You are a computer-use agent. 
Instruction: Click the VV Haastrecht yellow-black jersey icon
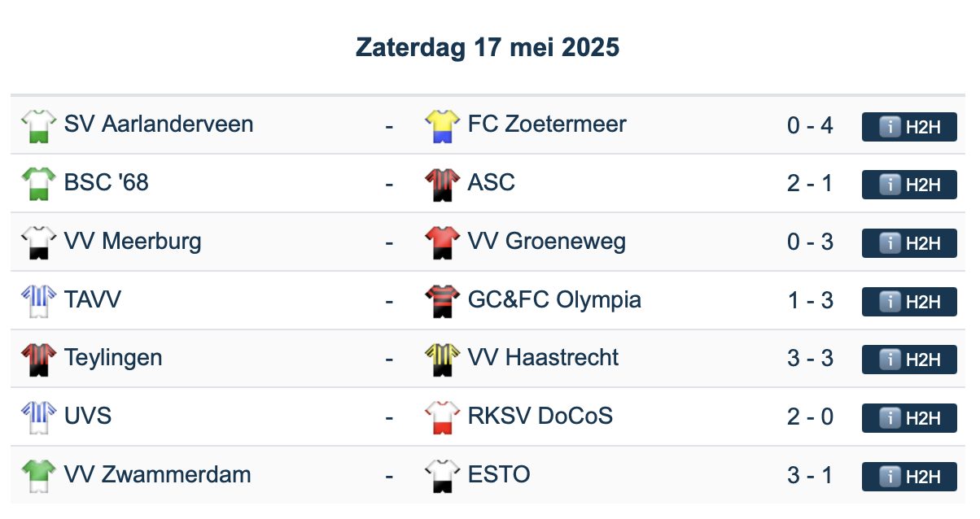[441, 359]
